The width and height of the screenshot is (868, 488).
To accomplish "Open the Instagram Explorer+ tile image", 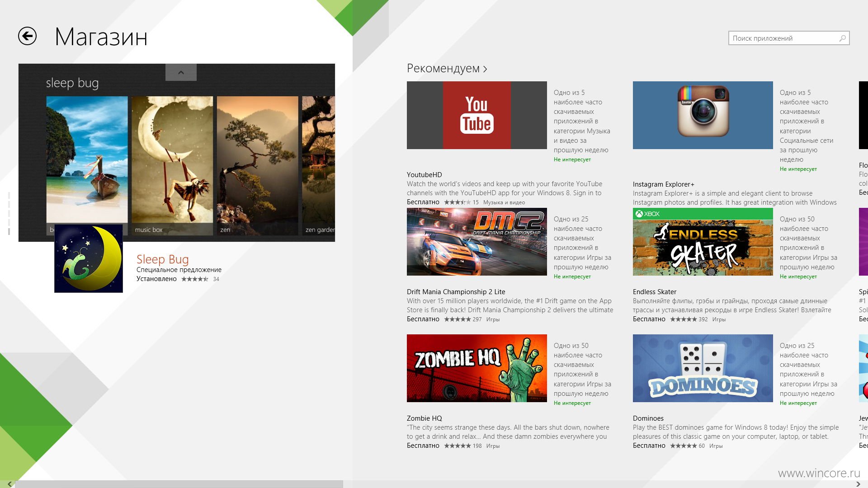I will click(703, 115).
